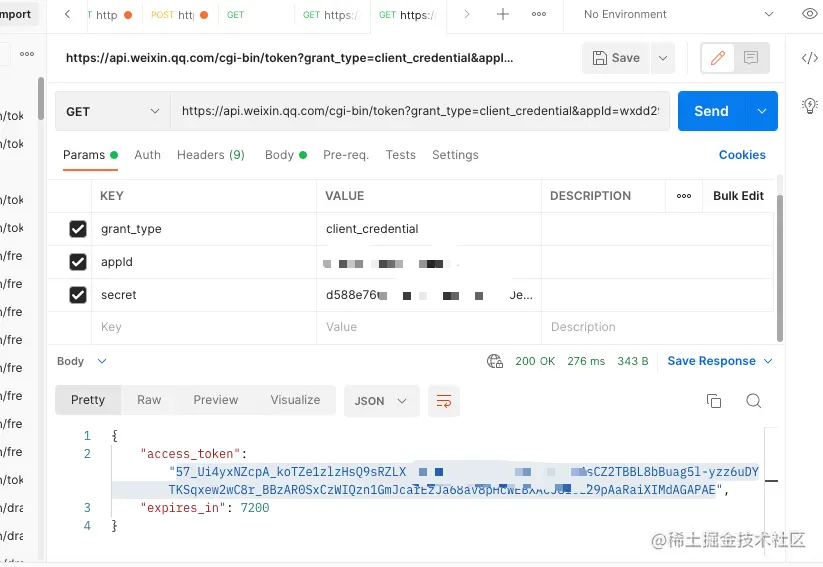Click Save Response

(711, 361)
